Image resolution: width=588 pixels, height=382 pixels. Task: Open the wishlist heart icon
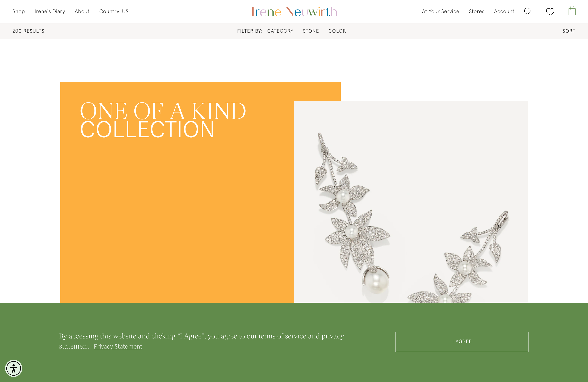point(550,11)
